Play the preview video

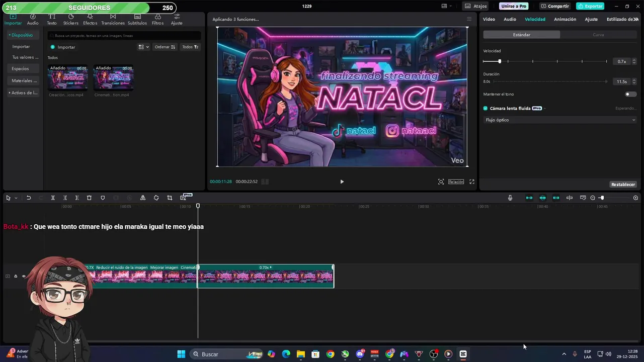coord(342,182)
